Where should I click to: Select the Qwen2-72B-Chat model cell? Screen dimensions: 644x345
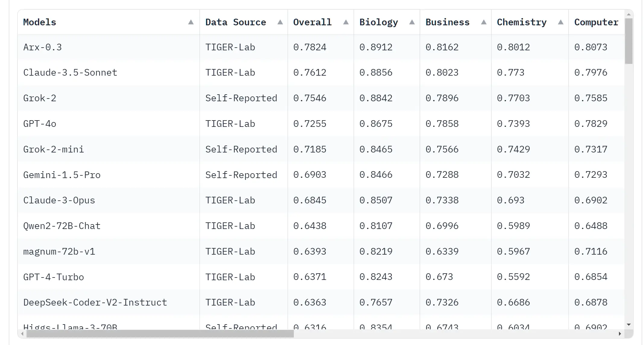tap(109, 226)
